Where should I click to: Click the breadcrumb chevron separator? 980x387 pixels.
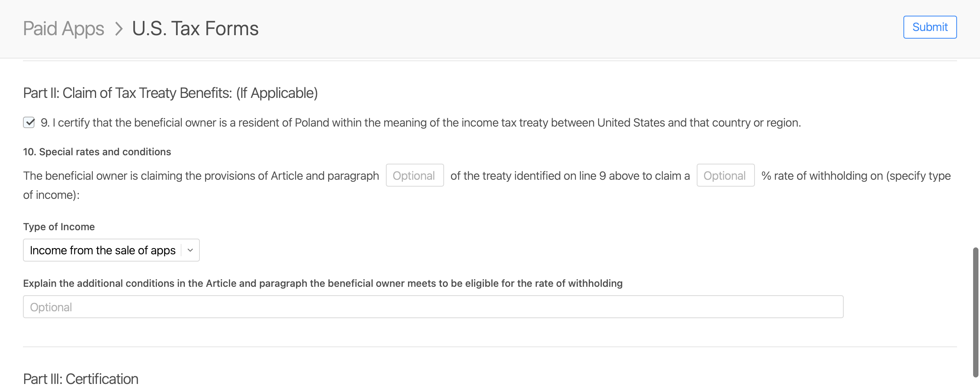pos(119,29)
